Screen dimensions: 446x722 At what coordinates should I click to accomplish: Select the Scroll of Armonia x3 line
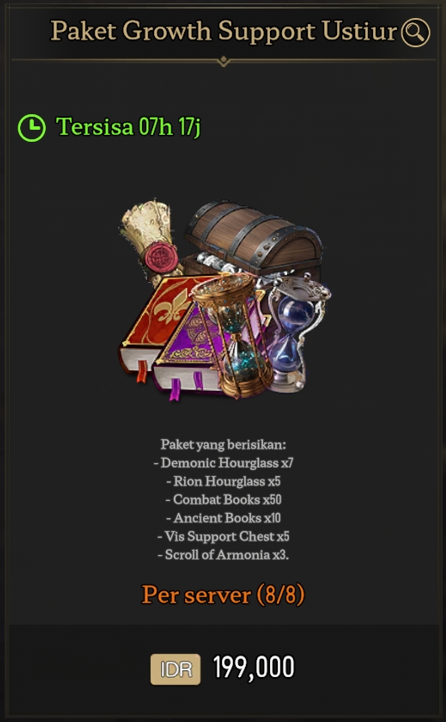223,555
